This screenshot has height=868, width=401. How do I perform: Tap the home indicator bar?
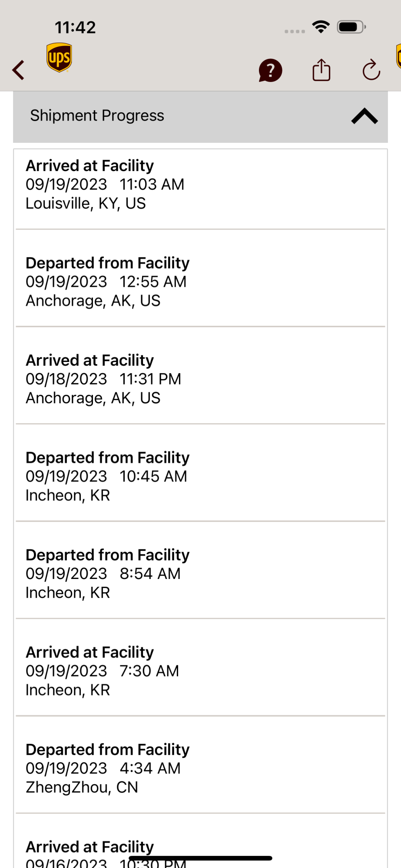tap(200, 858)
